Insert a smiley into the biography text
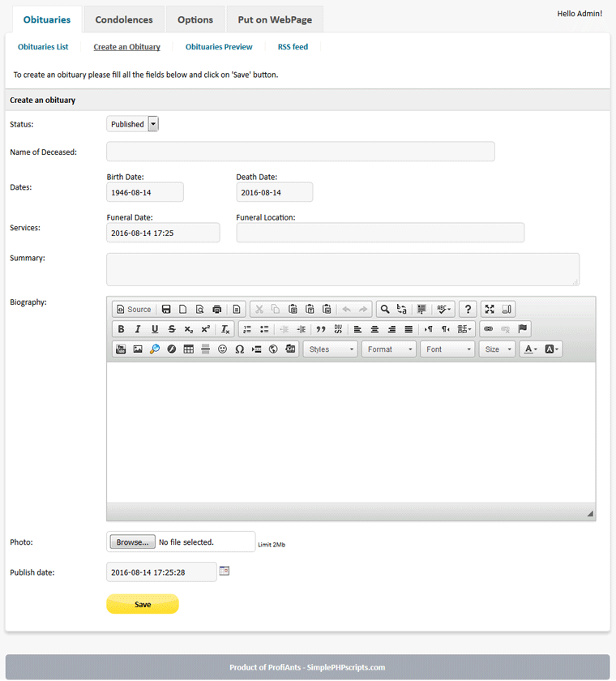 pos(222,349)
